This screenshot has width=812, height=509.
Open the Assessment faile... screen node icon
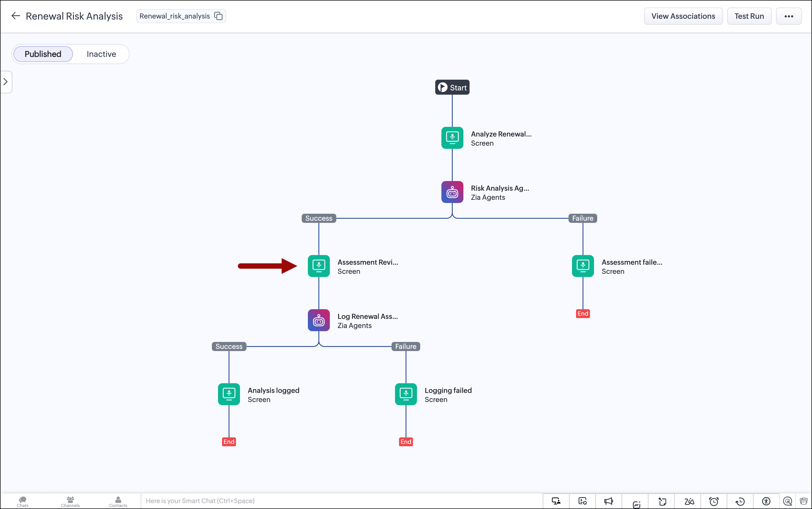coord(583,266)
